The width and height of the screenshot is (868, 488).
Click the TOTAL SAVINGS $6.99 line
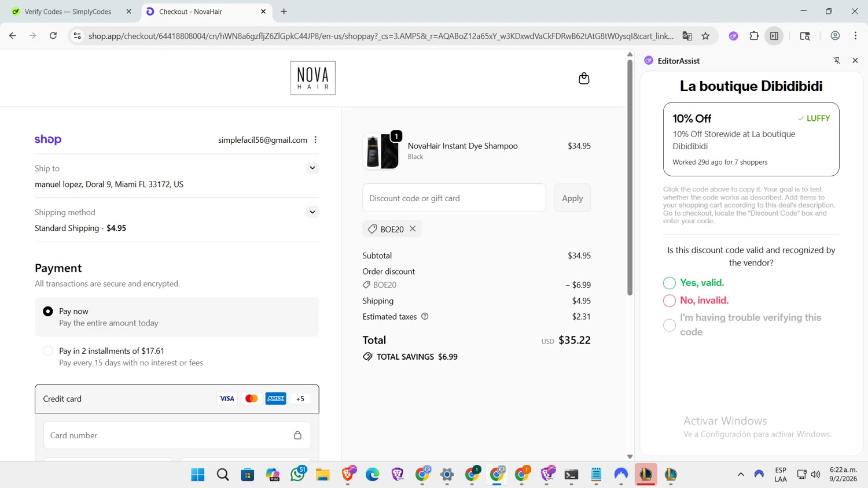pos(410,357)
